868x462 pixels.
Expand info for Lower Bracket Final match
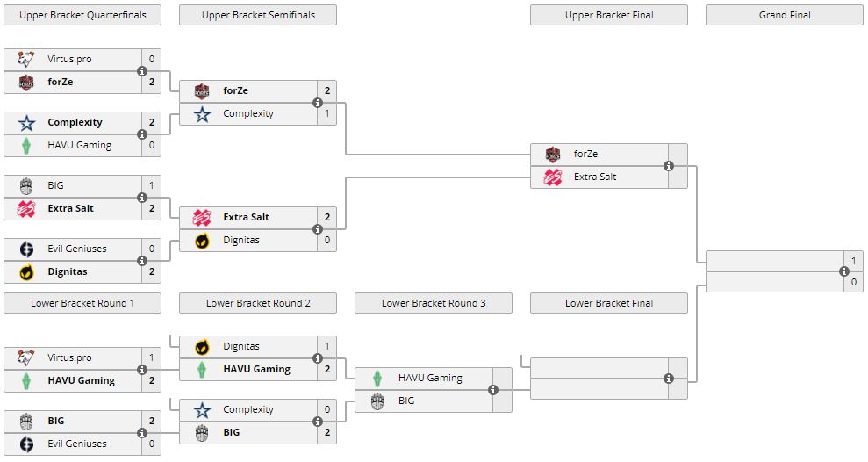pos(669,379)
